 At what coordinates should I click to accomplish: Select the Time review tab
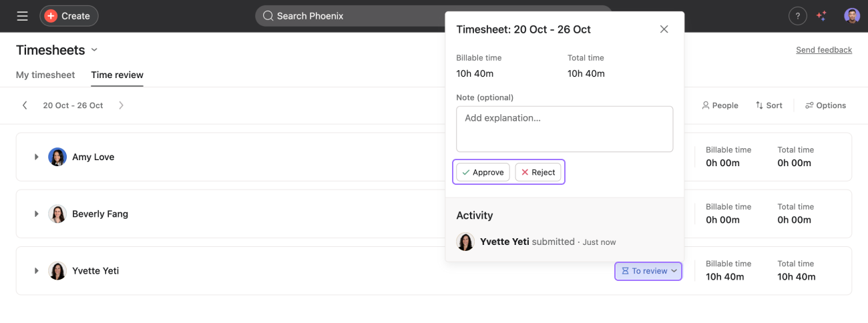tap(117, 75)
